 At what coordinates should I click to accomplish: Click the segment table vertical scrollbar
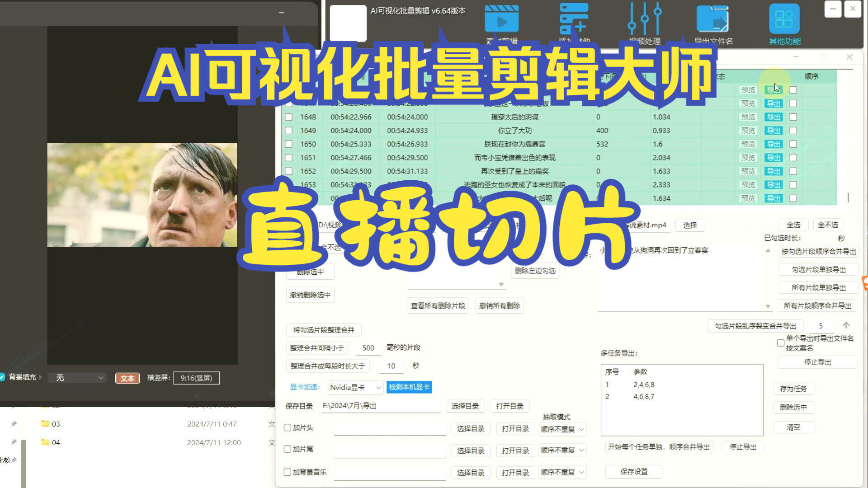pyautogui.click(x=848, y=197)
